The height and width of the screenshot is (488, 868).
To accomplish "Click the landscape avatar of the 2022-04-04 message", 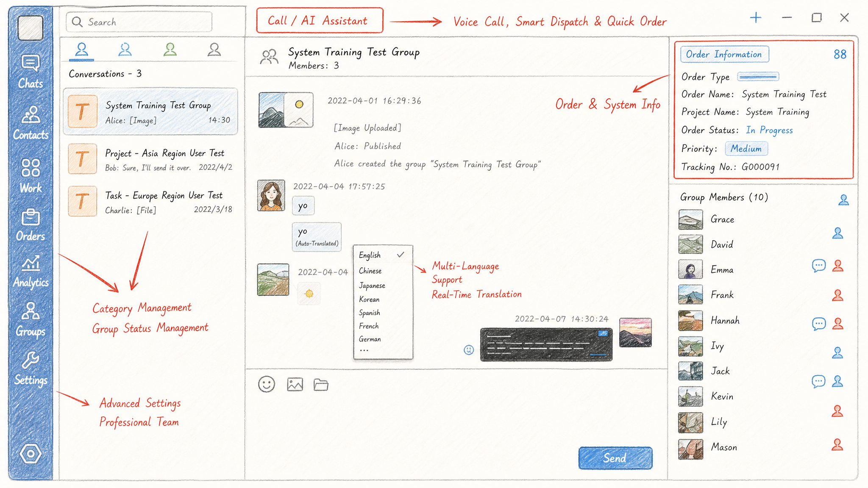I will click(273, 280).
